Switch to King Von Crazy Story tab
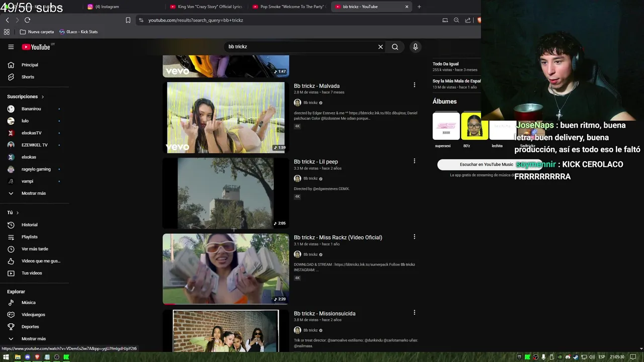644x362 pixels. [206, 7]
